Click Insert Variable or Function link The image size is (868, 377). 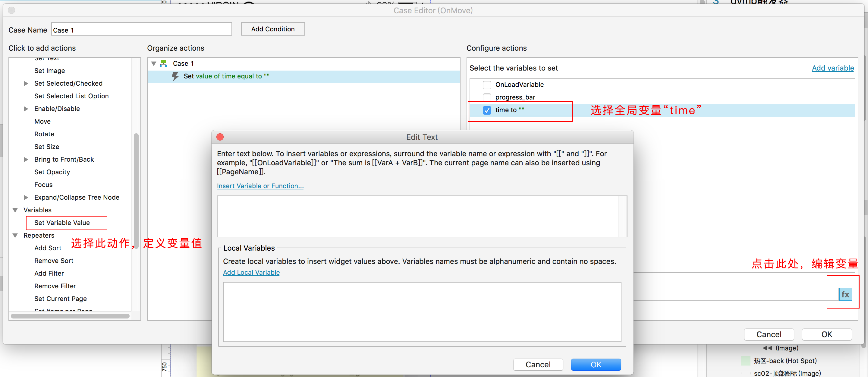tap(260, 186)
